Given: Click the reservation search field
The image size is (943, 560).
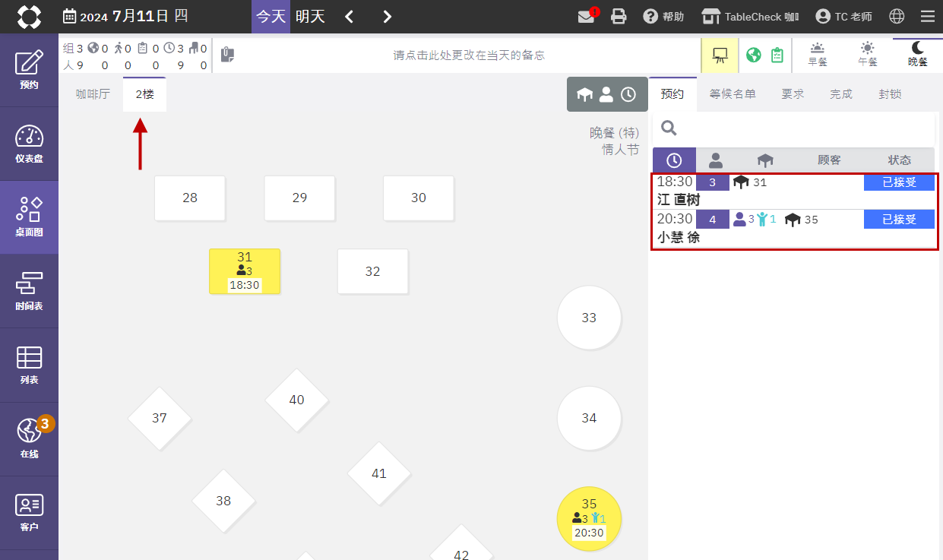Looking at the screenshot, I should click(x=793, y=128).
